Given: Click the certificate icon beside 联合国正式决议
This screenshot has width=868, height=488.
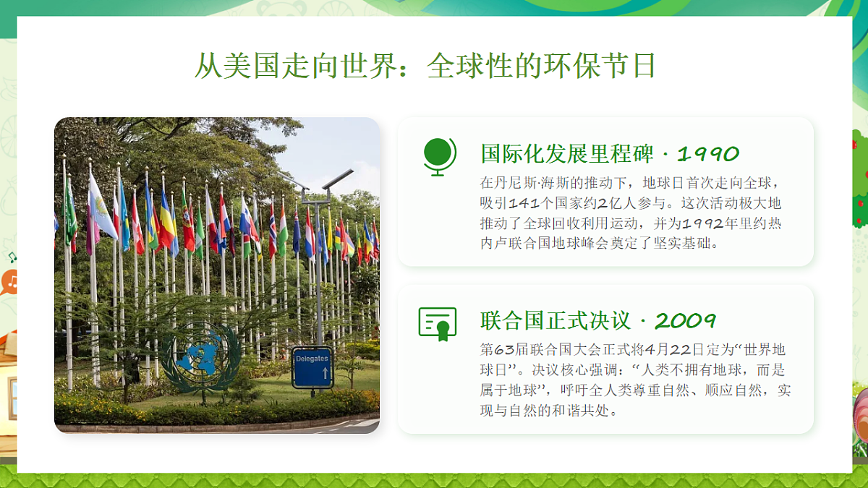Looking at the screenshot, I should pos(438,323).
